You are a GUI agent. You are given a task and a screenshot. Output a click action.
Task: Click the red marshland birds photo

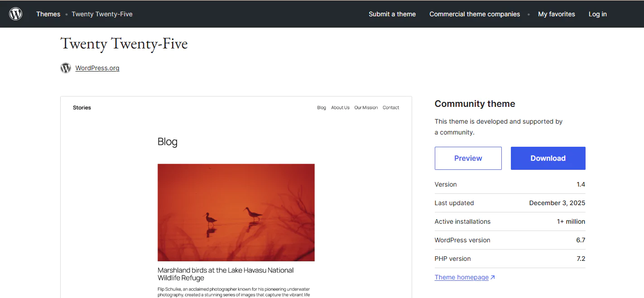(x=236, y=212)
